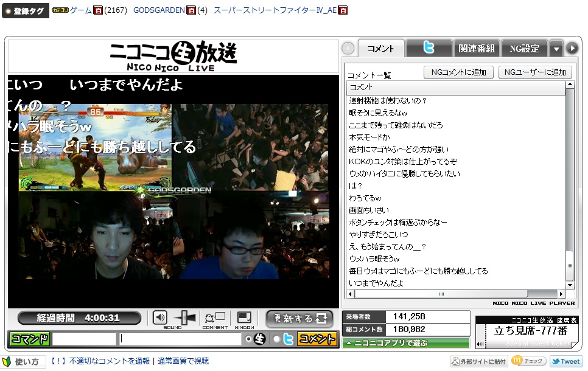The width and height of the screenshot is (588, 371).
Task: Open the 百 dictionary icon next to ゲーム
Action: point(98,10)
